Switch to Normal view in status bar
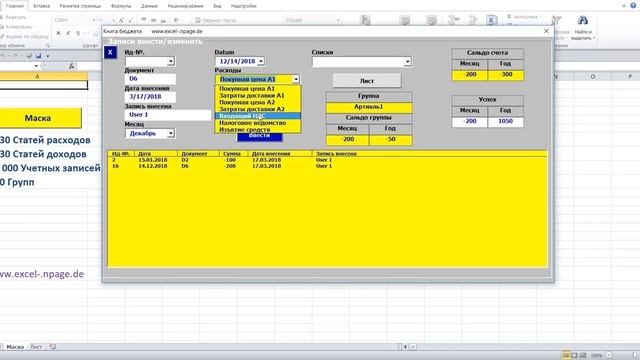 [566, 356]
